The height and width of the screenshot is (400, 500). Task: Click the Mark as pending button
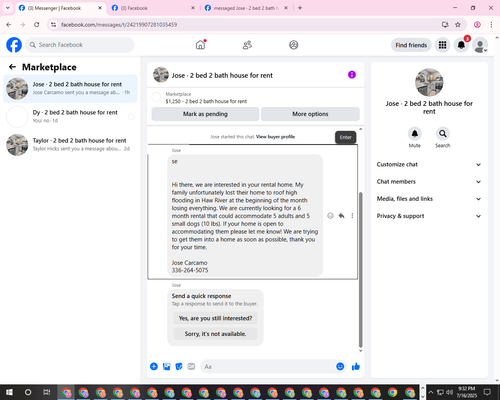pos(205,114)
